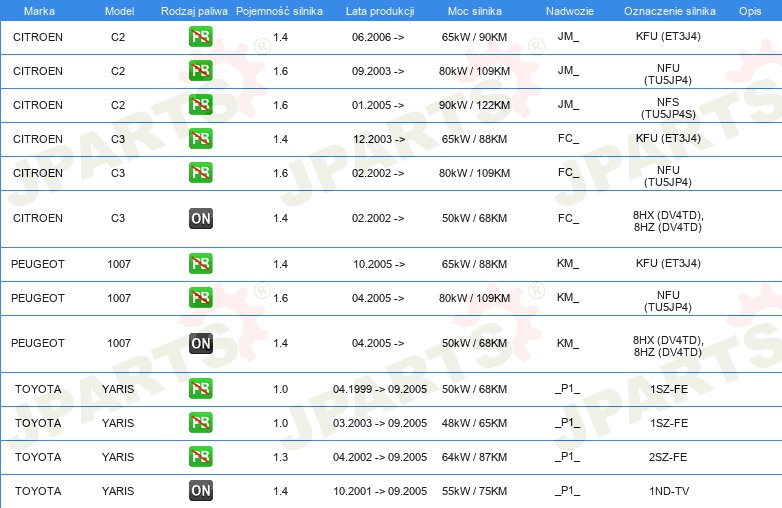
Task: Click the 1SZ-FE cell in 04.1999 Yaris row
Action: click(x=669, y=389)
